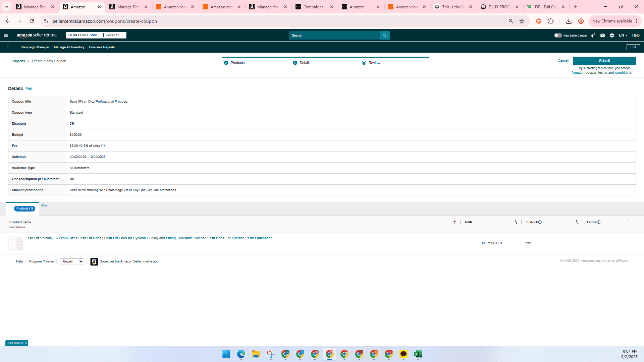Select the Review step radio indicator
The image size is (644, 362).
pos(364,63)
